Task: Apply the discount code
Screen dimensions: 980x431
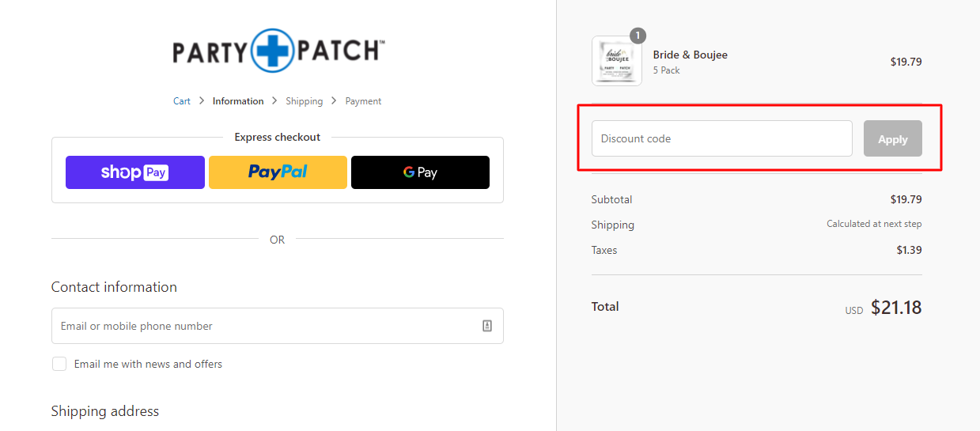Action: (893, 138)
